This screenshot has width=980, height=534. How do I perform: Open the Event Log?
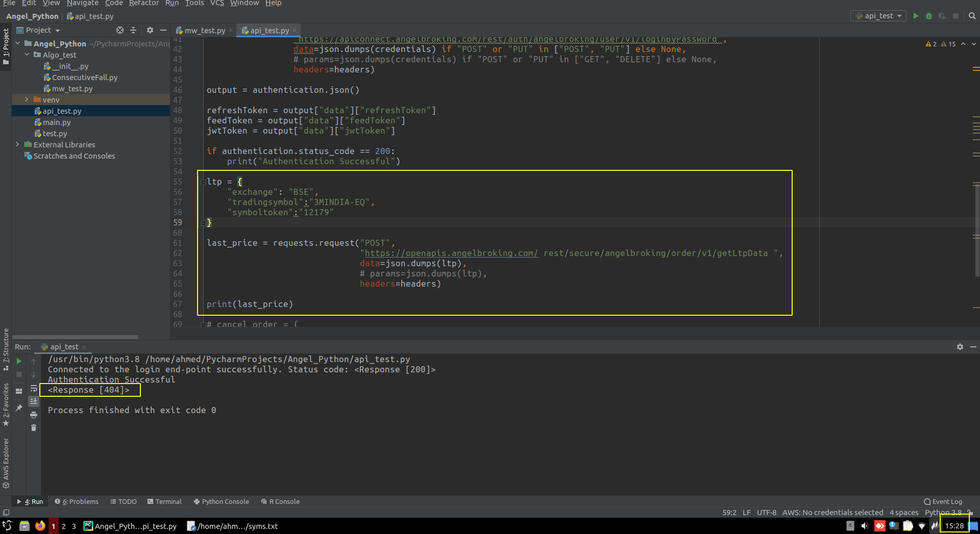point(943,502)
